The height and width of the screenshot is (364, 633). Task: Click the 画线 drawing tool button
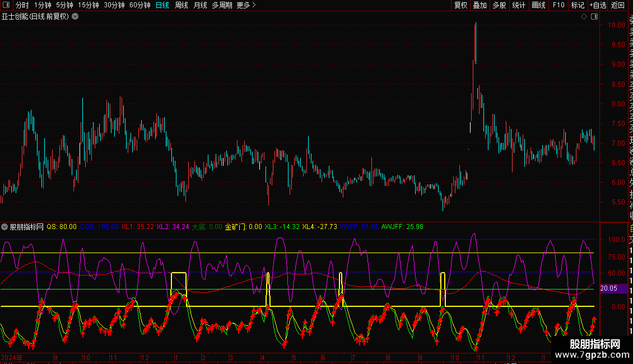coord(538,5)
